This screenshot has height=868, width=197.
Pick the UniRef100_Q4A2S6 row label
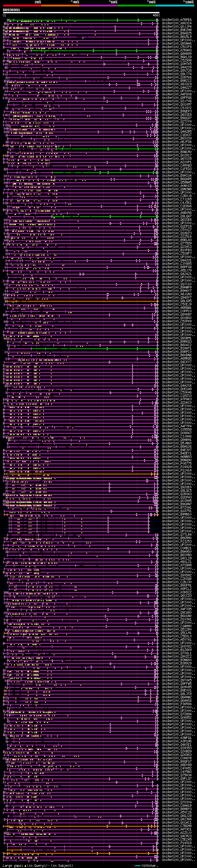click(176, 386)
